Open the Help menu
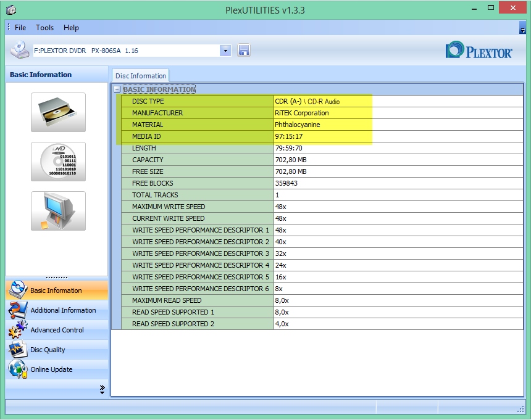Image resolution: width=531 pixels, height=420 pixels. tap(71, 28)
